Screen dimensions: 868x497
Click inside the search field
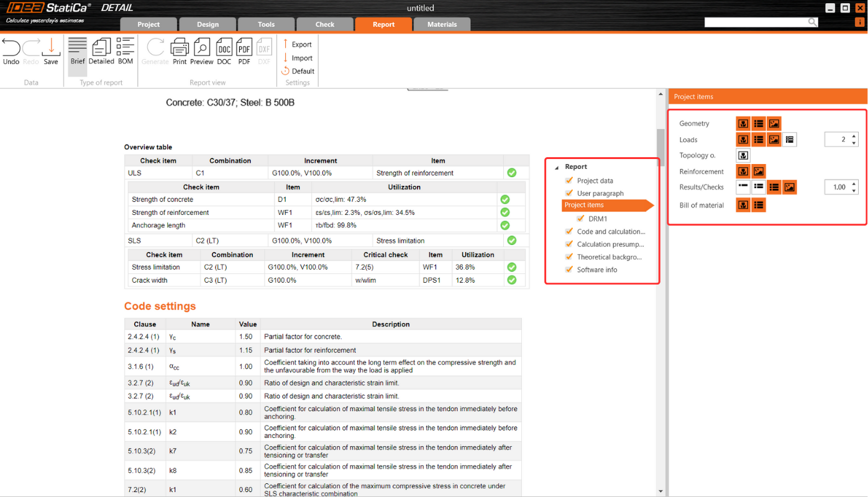pyautogui.click(x=758, y=21)
